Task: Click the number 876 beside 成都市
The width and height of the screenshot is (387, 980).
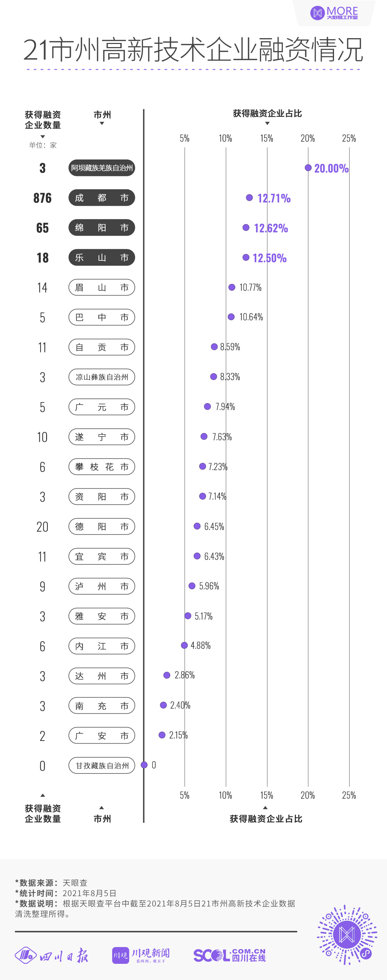Action: tap(42, 198)
